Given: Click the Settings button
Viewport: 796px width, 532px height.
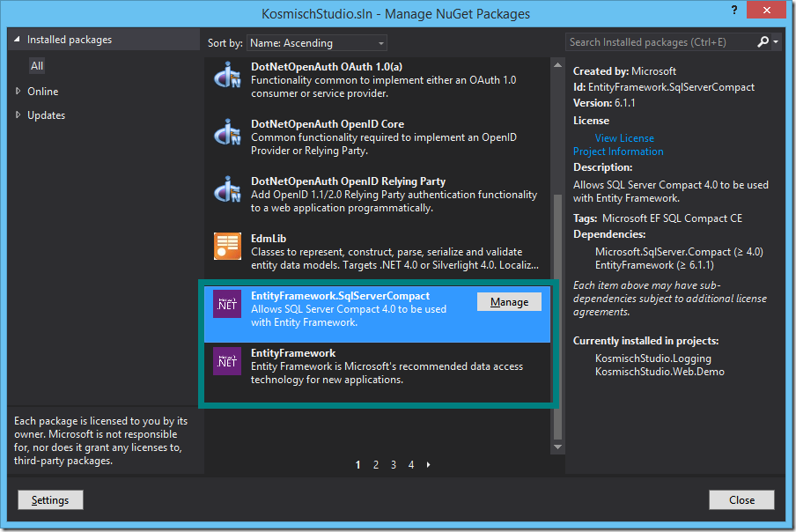Looking at the screenshot, I should point(50,499).
